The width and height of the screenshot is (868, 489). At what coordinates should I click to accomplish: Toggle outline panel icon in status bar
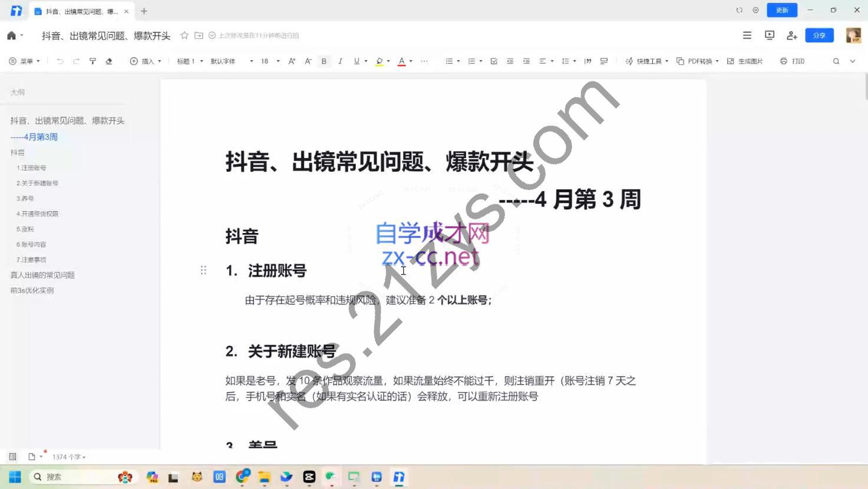(12, 457)
